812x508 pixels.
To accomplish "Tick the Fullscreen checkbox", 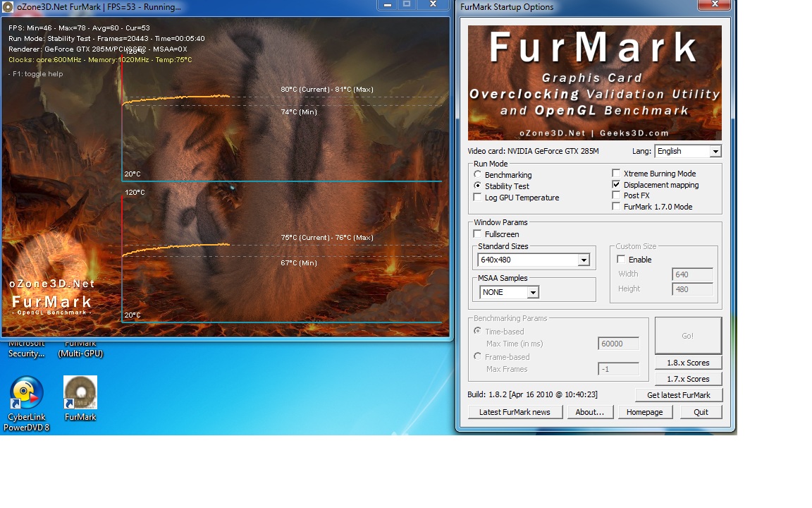I will 477,234.
